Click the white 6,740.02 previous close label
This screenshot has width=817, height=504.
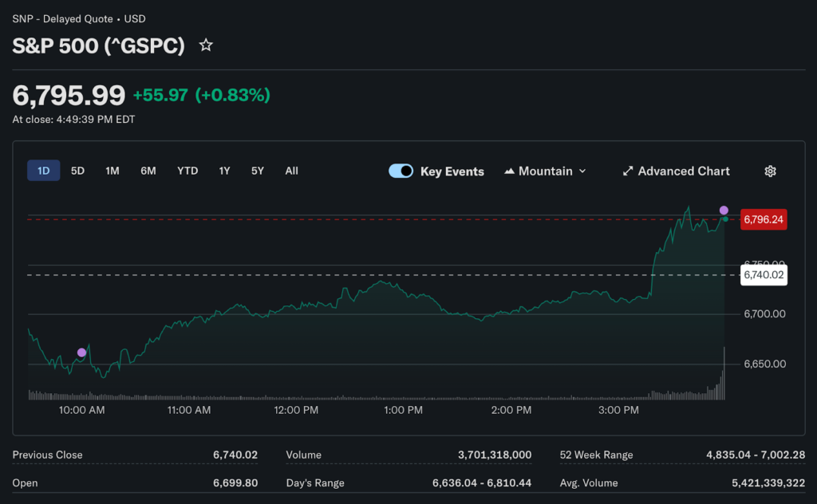click(764, 275)
